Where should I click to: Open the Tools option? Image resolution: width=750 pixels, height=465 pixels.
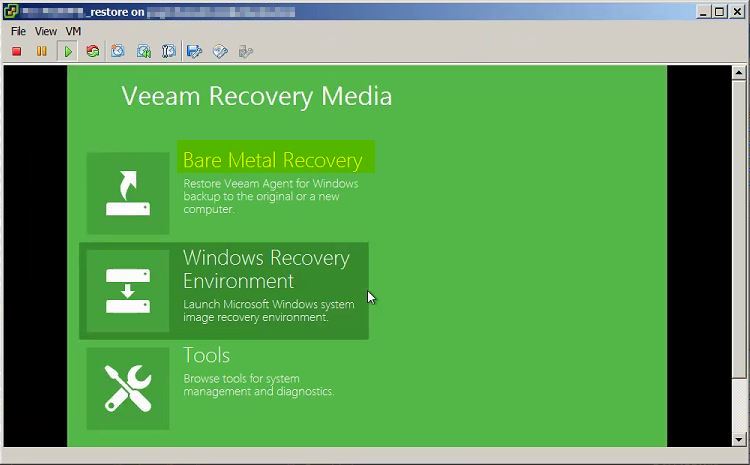pyautogui.click(x=207, y=355)
